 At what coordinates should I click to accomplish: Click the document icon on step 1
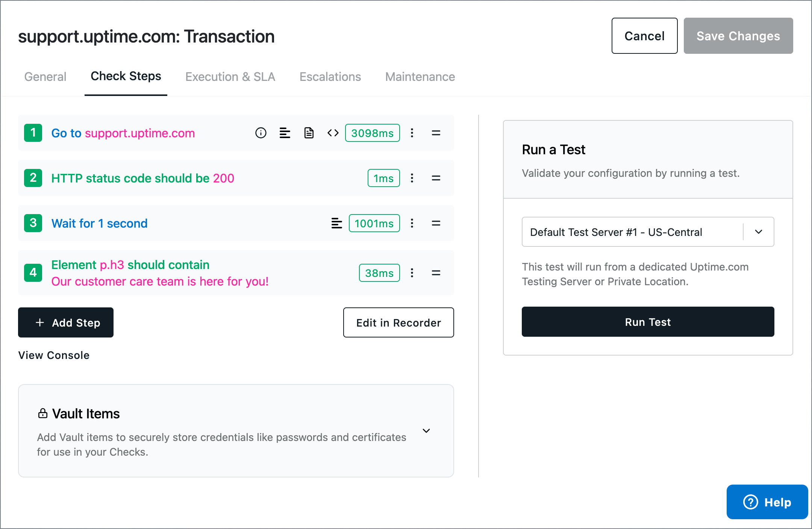(x=309, y=133)
